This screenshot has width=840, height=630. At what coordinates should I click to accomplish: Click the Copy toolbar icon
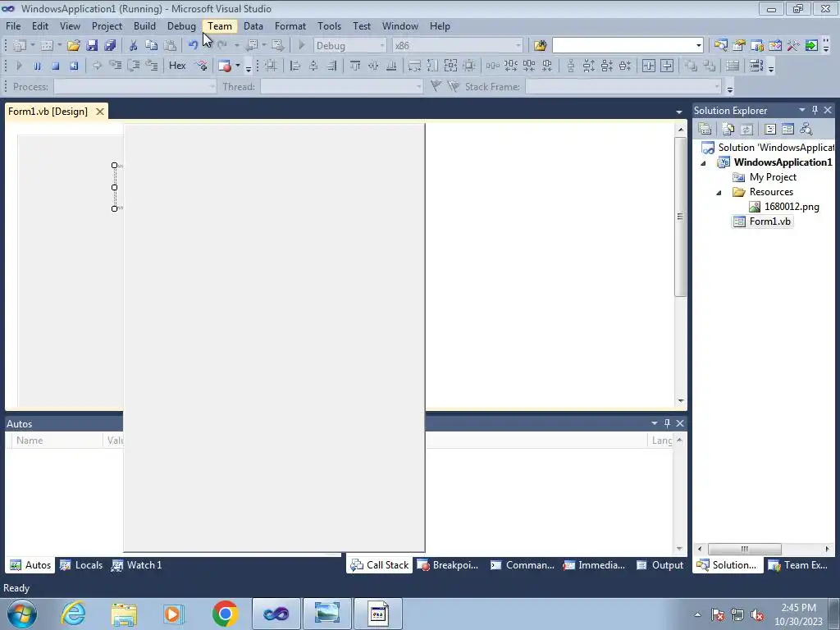click(152, 46)
